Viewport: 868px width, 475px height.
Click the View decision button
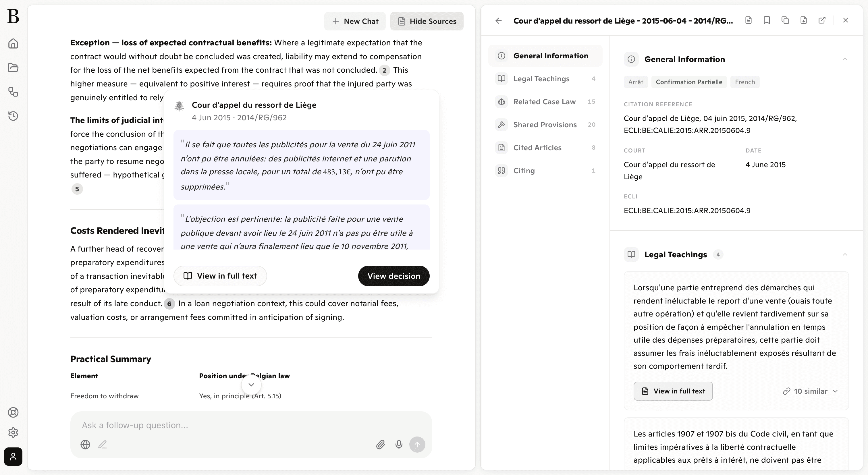(x=394, y=276)
